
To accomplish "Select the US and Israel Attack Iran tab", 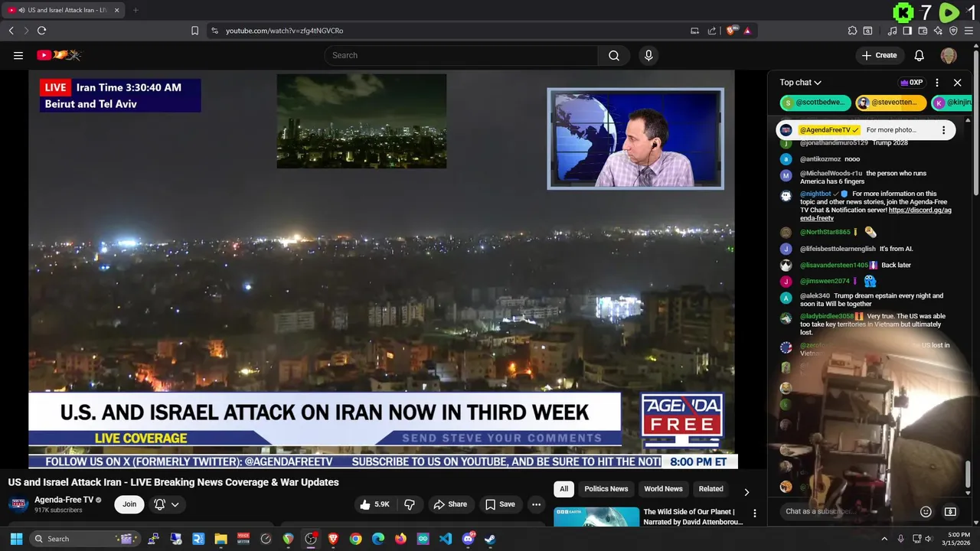I will [x=64, y=10].
